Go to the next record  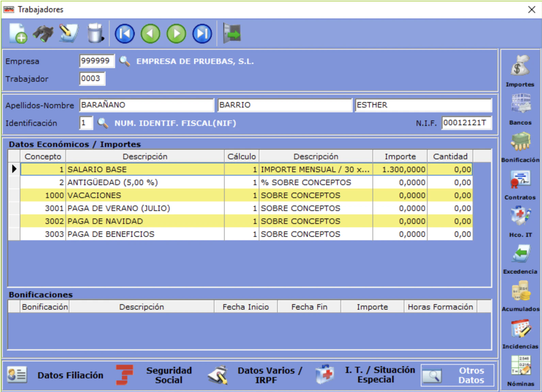(176, 34)
